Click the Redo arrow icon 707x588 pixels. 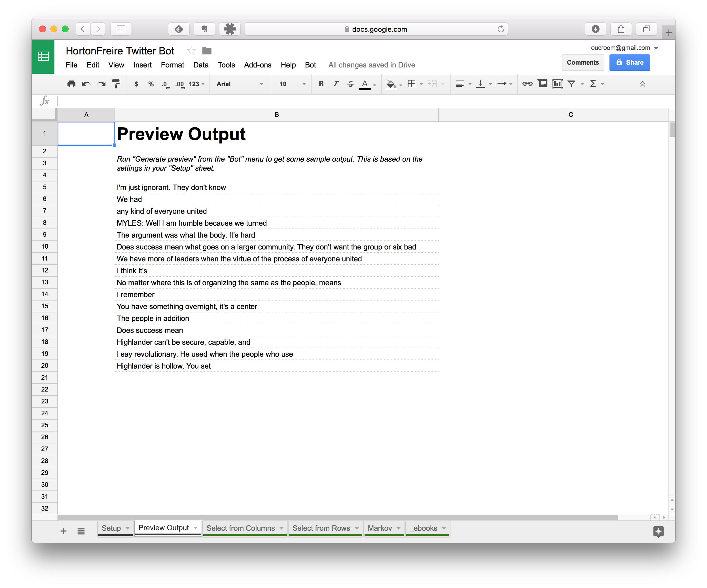[x=101, y=84]
